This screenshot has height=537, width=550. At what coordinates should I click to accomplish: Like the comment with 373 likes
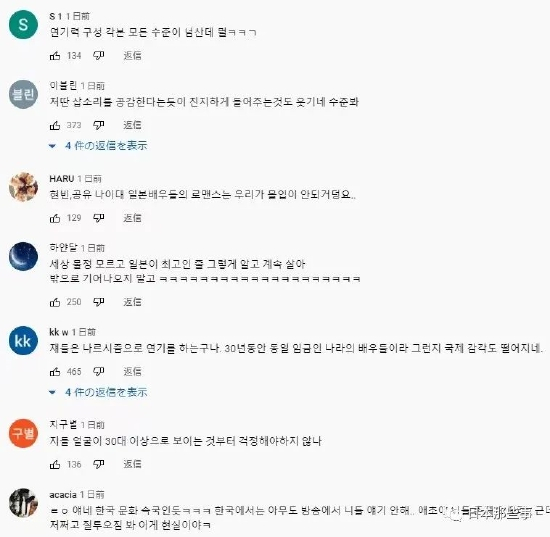(x=55, y=125)
